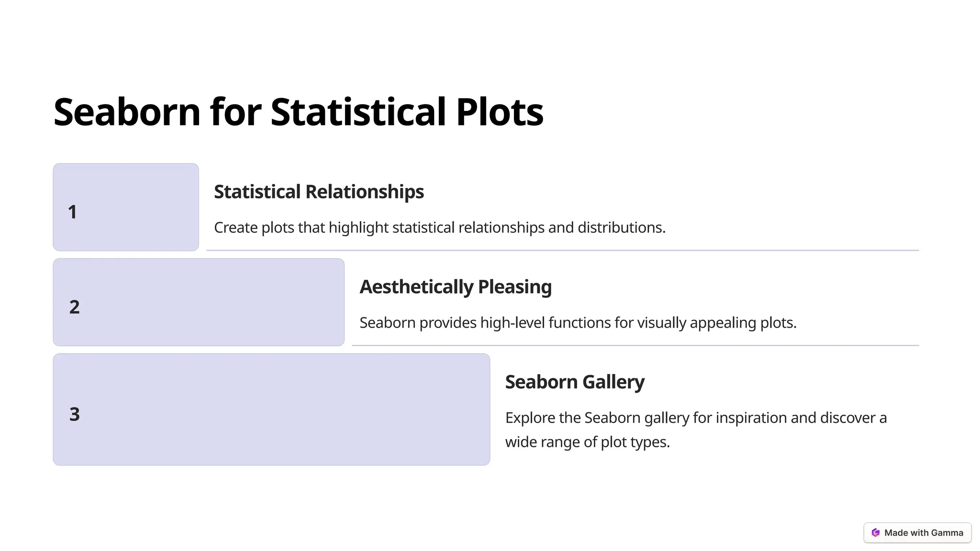Image resolution: width=980 pixels, height=551 pixels.
Task: Click the "Made with Gamma" badge text
Action: 924,533
